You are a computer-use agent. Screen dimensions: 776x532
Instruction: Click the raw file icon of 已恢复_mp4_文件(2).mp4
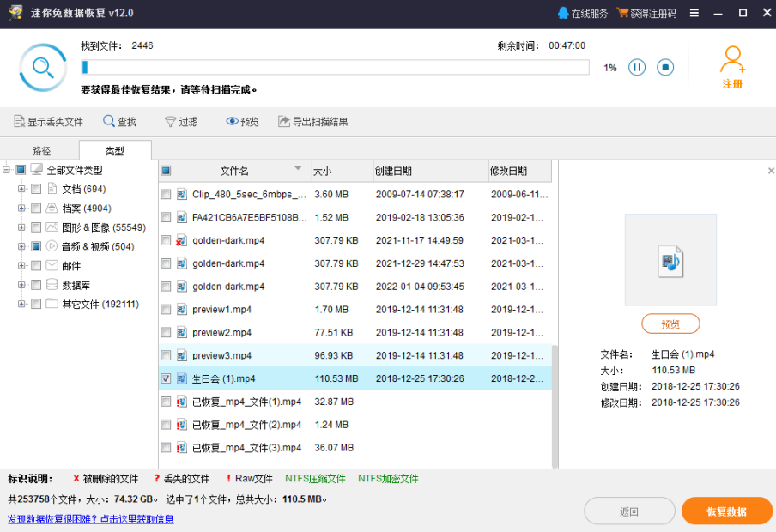click(x=181, y=425)
